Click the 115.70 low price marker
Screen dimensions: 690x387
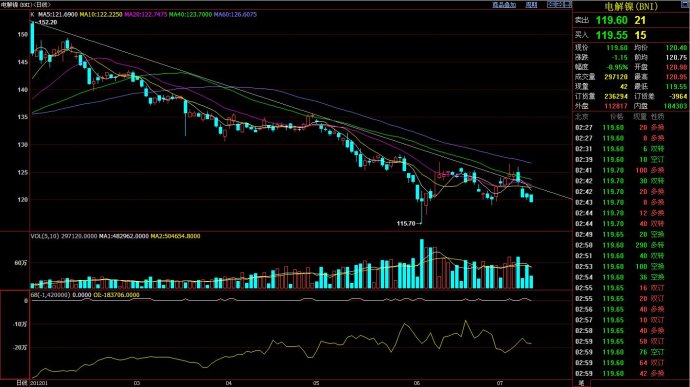(x=406, y=224)
